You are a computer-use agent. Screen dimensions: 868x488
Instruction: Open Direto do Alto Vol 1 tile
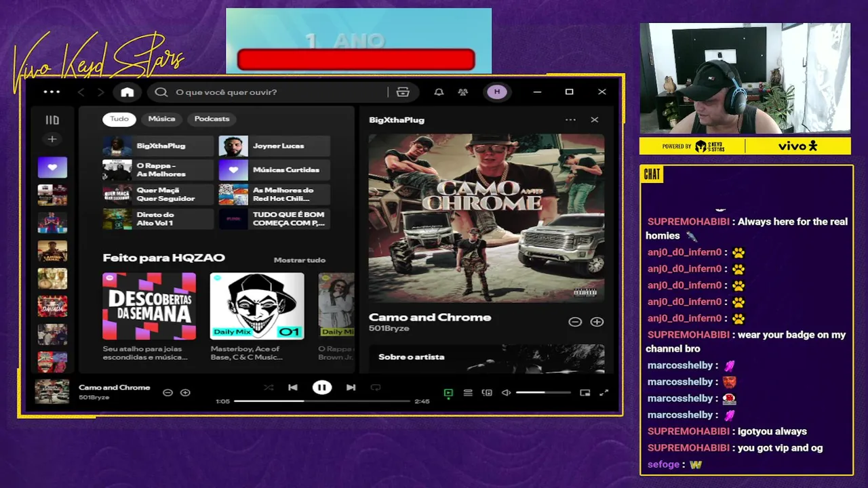[157, 219]
